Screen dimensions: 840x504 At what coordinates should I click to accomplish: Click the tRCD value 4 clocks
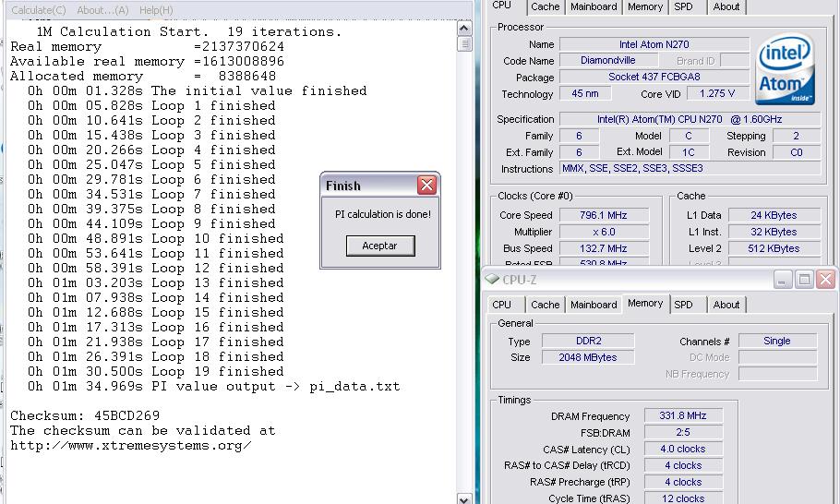tap(683, 465)
